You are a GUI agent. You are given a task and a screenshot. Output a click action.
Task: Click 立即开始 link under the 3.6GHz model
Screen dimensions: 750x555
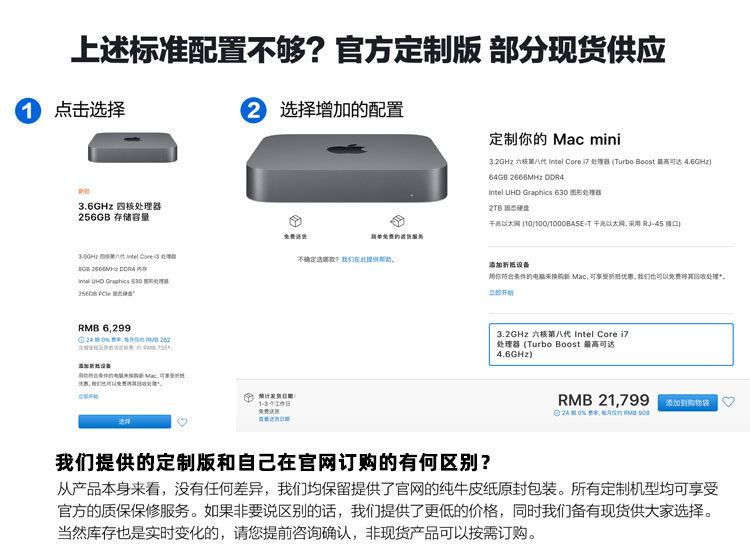point(88,397)
